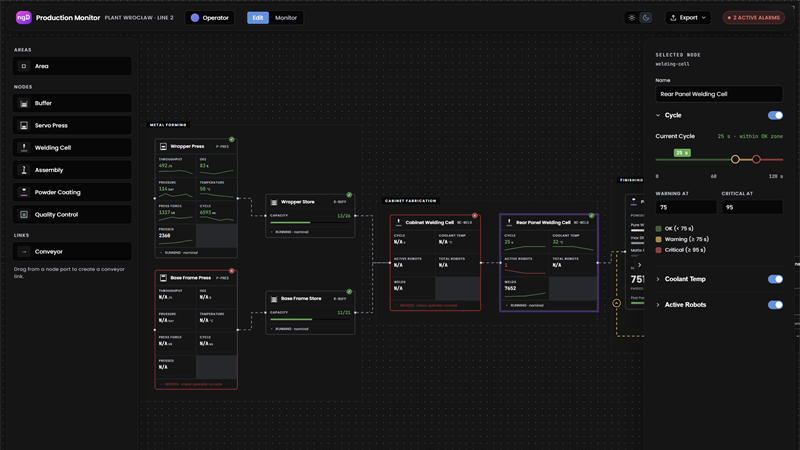Screen dimensions: 800x450
Task: Click the yellow conveyor warning marker
Action: tap(616, 303)
